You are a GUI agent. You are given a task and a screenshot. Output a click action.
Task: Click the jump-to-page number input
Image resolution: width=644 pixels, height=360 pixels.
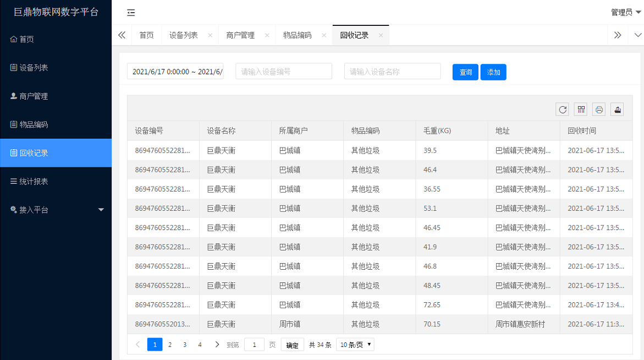(x=254, y=345)
